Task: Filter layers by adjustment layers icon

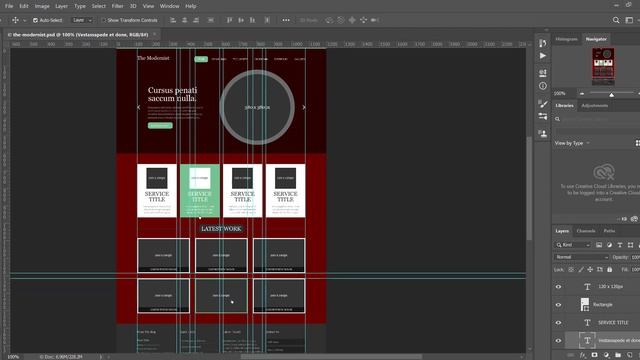Action: (x=609, y=245)
